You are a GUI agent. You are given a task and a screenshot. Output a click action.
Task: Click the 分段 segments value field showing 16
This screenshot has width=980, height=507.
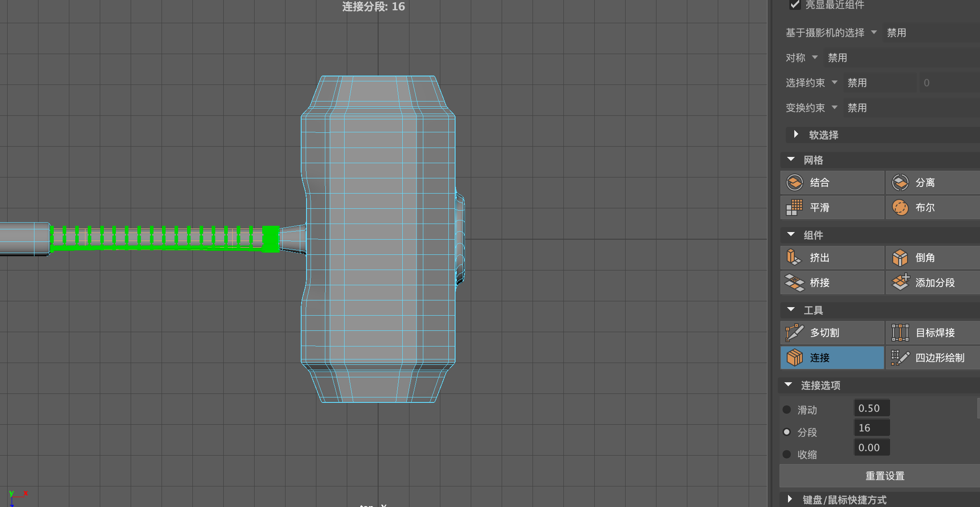point(871,428)
